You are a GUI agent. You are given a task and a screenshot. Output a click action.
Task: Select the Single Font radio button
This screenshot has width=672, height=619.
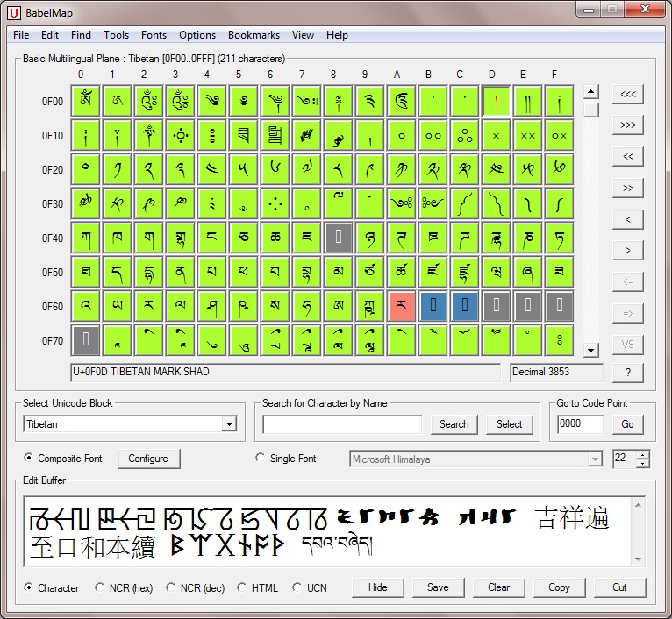coord(260,458)
